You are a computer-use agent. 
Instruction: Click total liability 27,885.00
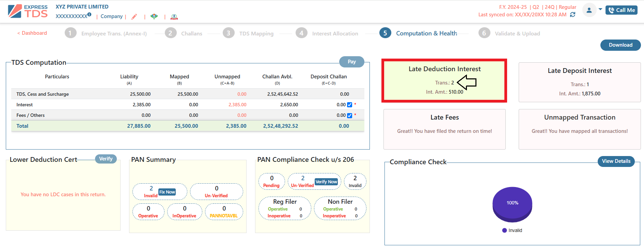[139, 126]
